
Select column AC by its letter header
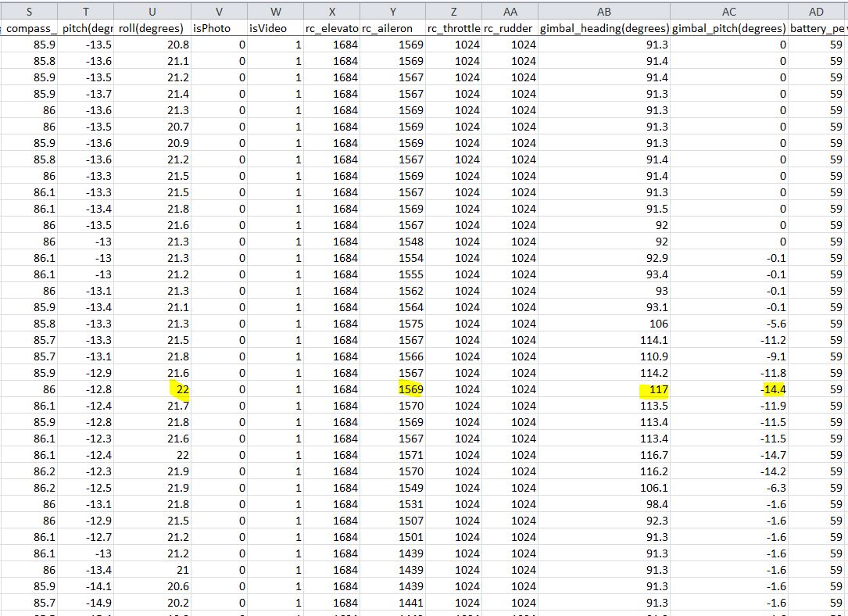[729, 12]
